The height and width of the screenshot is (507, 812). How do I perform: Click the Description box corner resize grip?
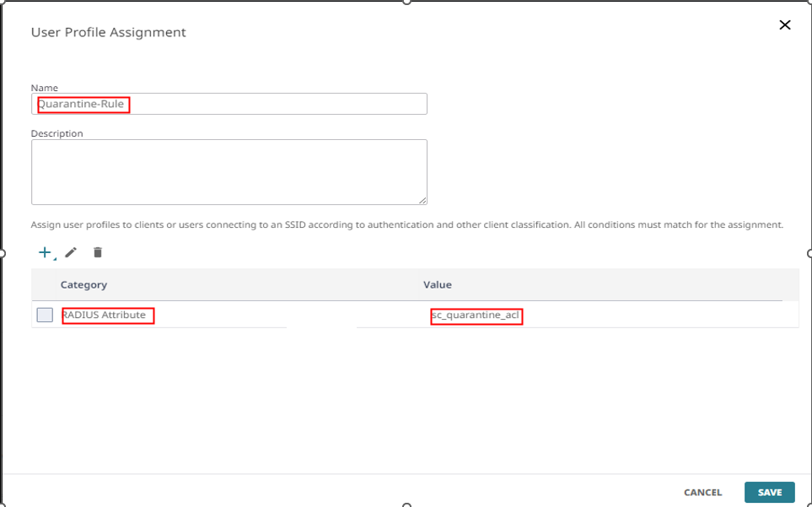click(x=422, y=201)
